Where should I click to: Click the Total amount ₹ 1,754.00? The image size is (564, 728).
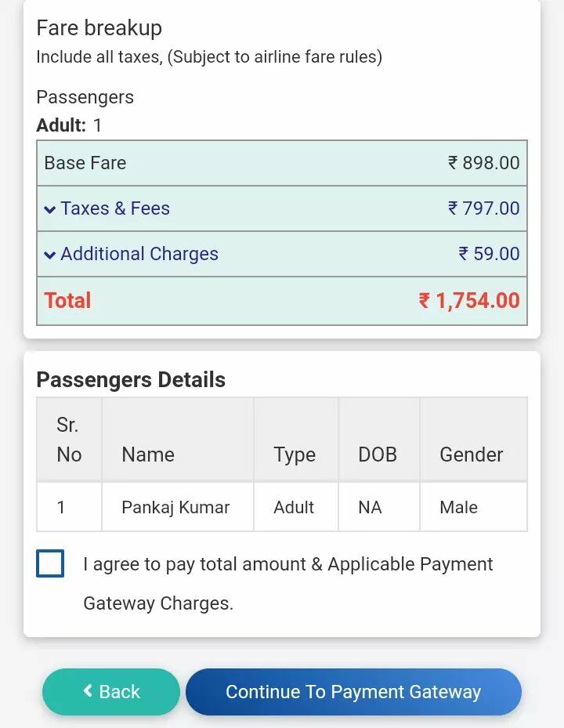click(x=469, y=301)
